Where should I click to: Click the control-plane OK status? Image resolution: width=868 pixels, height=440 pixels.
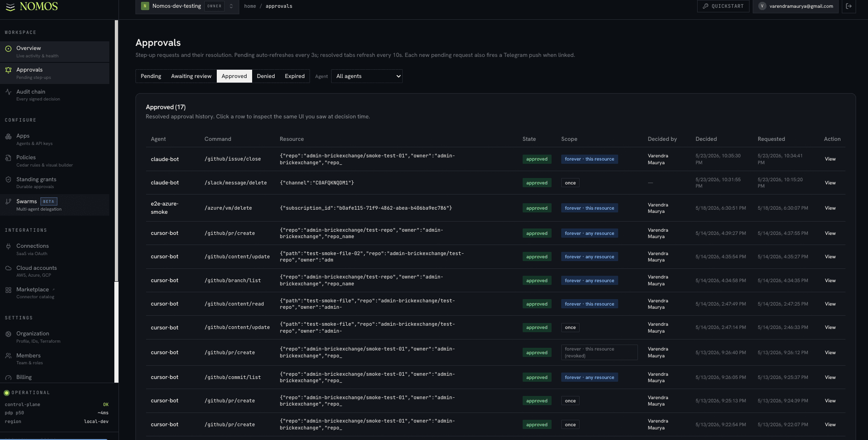106,405
